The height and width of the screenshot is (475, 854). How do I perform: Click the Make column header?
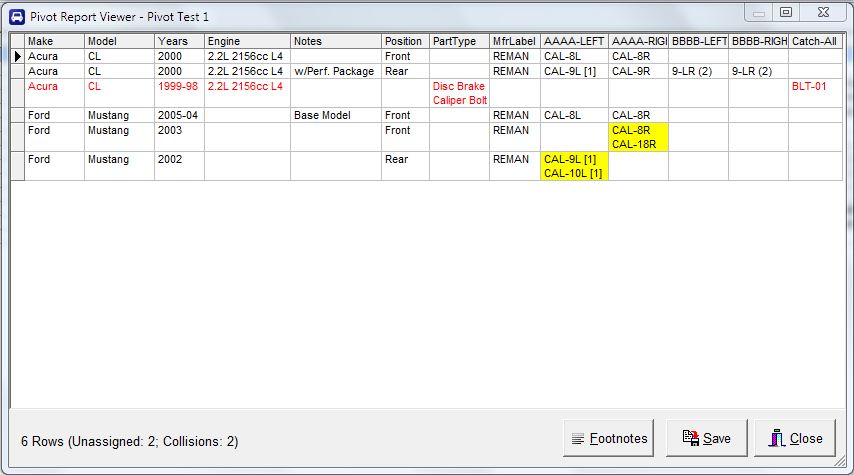pyautogui.click(x=54, y=41)
